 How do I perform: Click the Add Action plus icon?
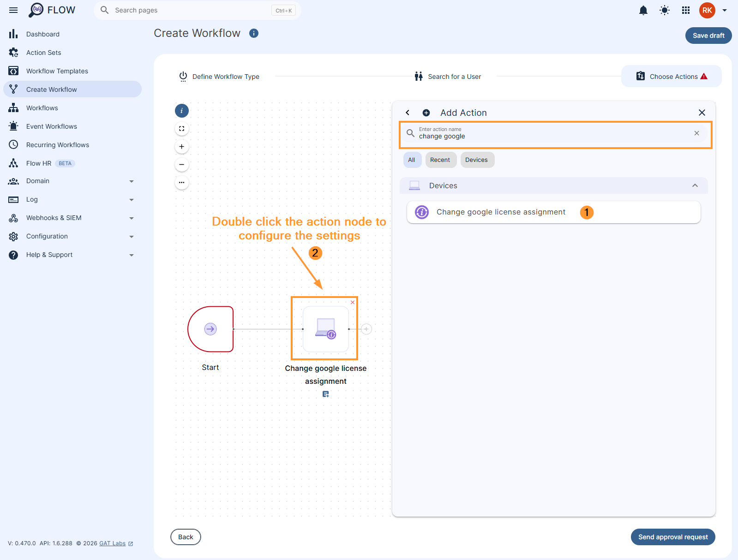coord(426,113)
